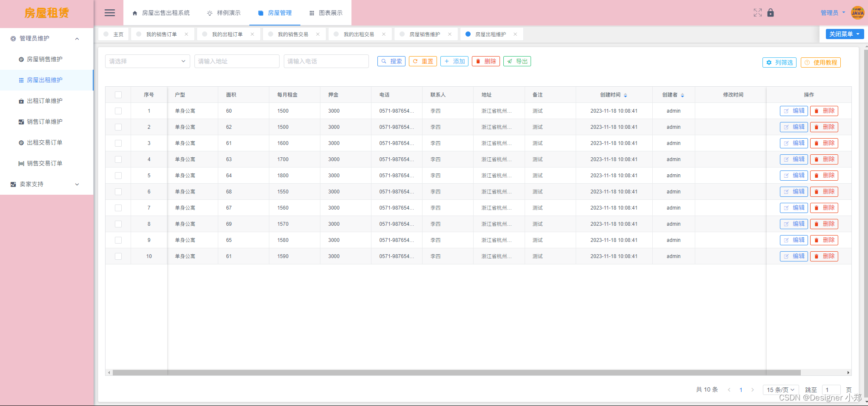Switch to the 图表展示 top menu

326,13
